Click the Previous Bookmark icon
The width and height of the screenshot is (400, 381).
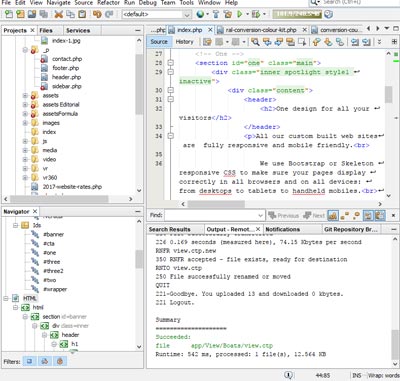coord(316,42)
